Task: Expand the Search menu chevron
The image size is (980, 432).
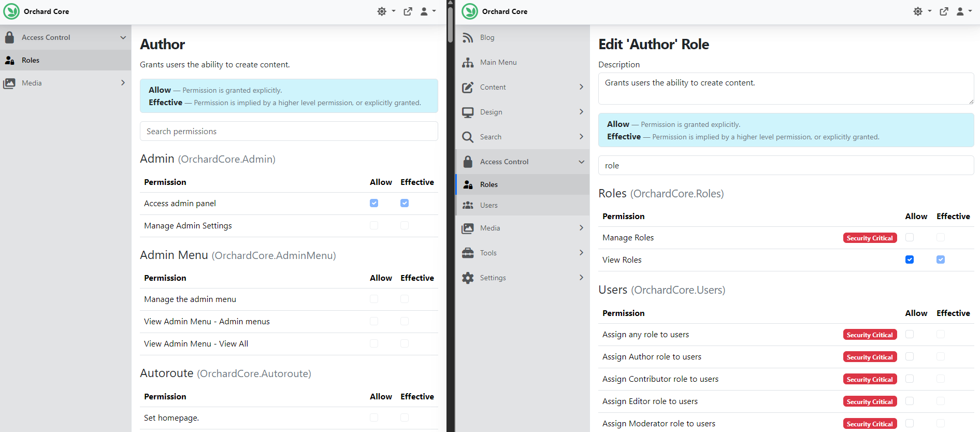Action: [x=582, y=137]
